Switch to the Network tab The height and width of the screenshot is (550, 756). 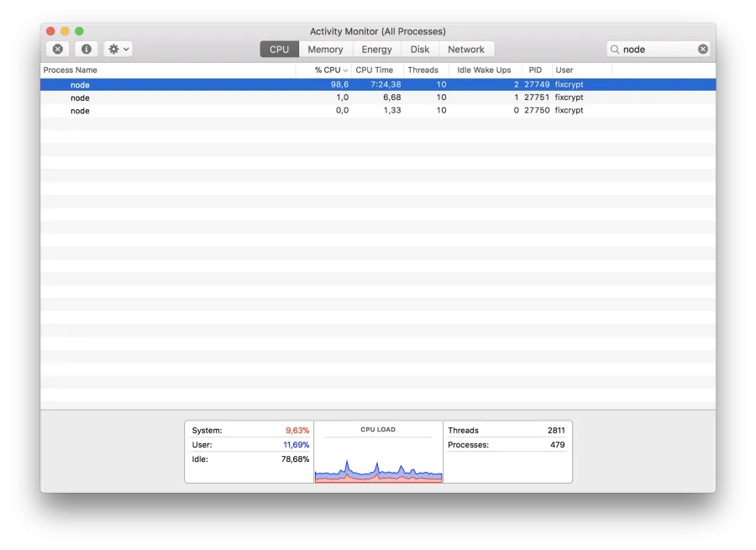click(465, 50)
